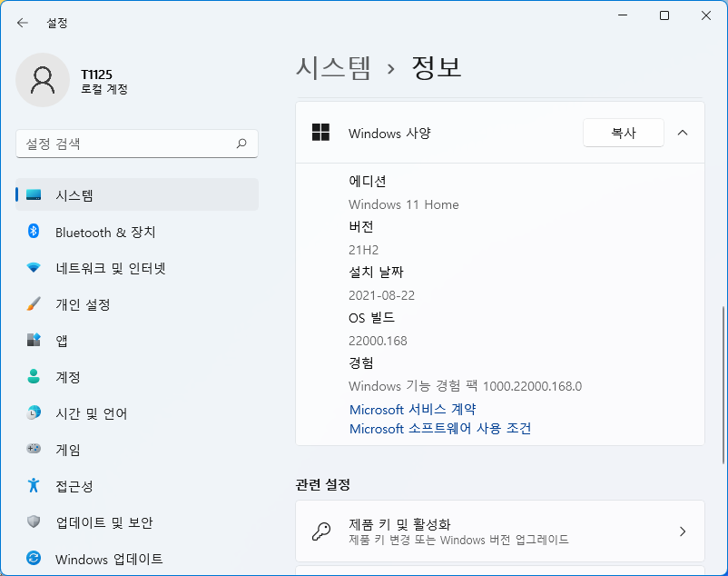Click the 정보 page title
Screen dimensions: 728x576
pyautogui.click(x=437, y=68)
